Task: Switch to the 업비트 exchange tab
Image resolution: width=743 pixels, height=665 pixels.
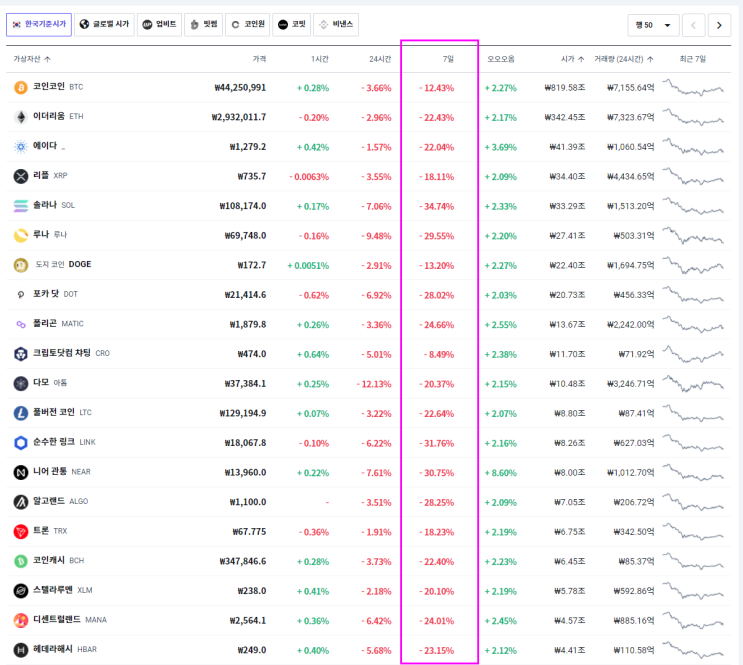Action: coord(160,25)
